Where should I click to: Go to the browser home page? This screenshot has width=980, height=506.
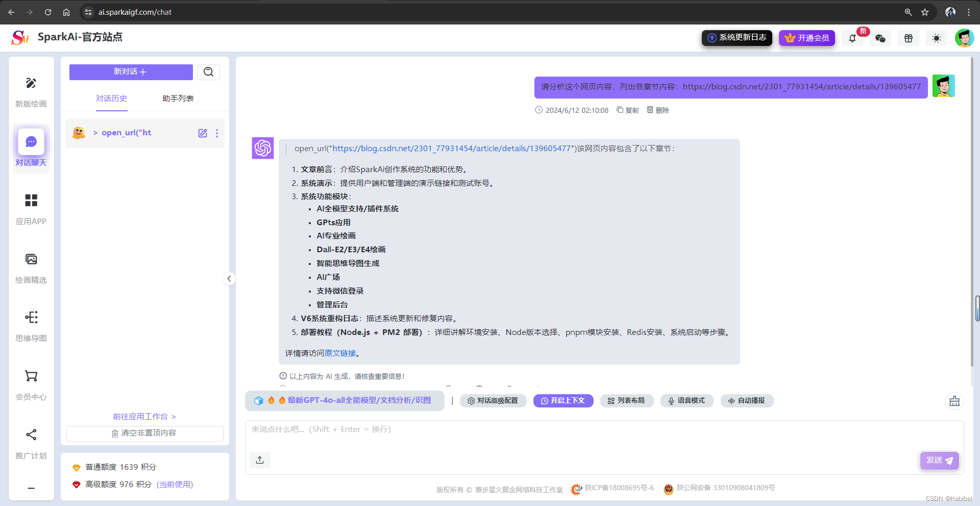[66, 12]
